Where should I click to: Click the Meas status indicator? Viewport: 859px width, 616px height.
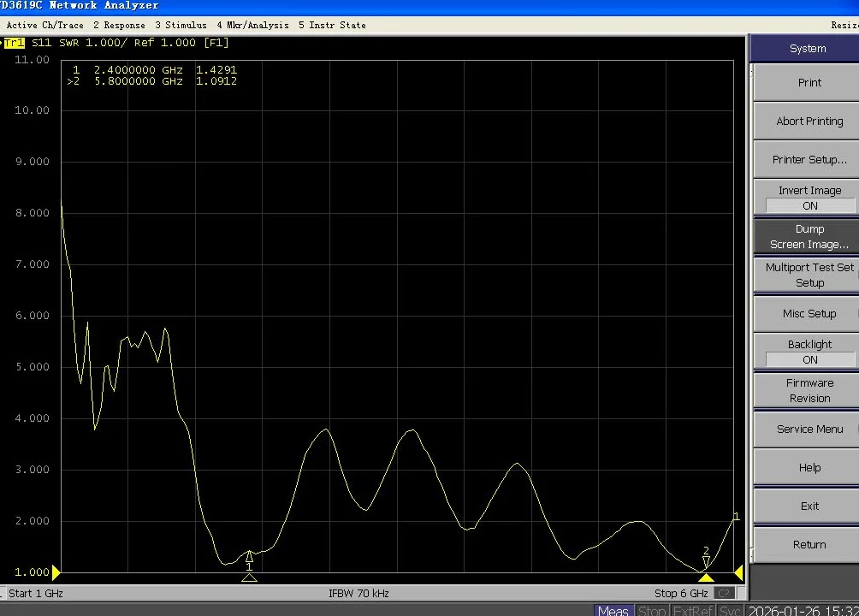613,610
